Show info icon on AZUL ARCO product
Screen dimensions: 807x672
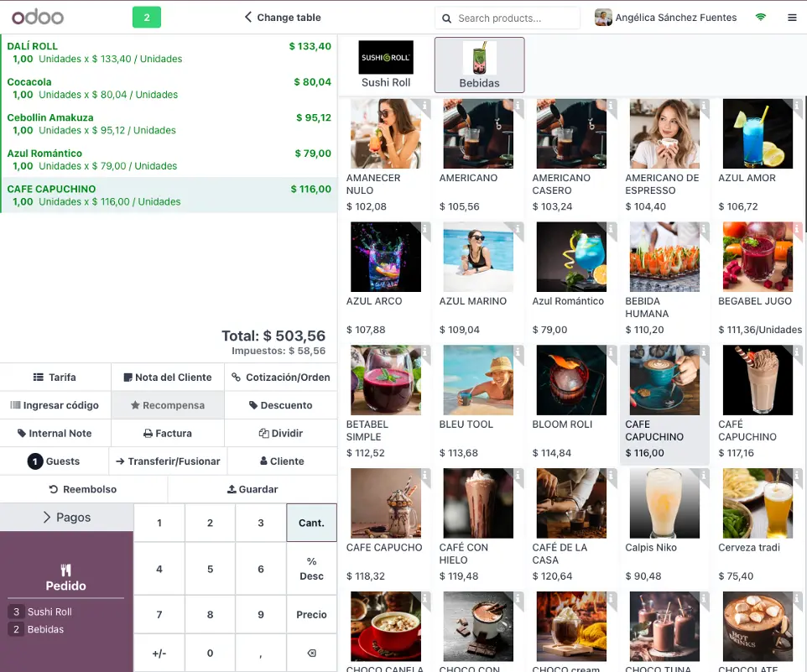coord(424,228)
